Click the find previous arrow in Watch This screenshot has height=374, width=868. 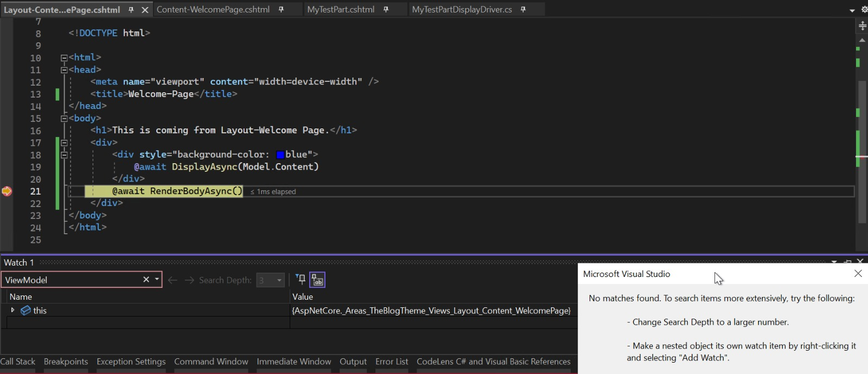pyautogui.click(x=173, y=280)
